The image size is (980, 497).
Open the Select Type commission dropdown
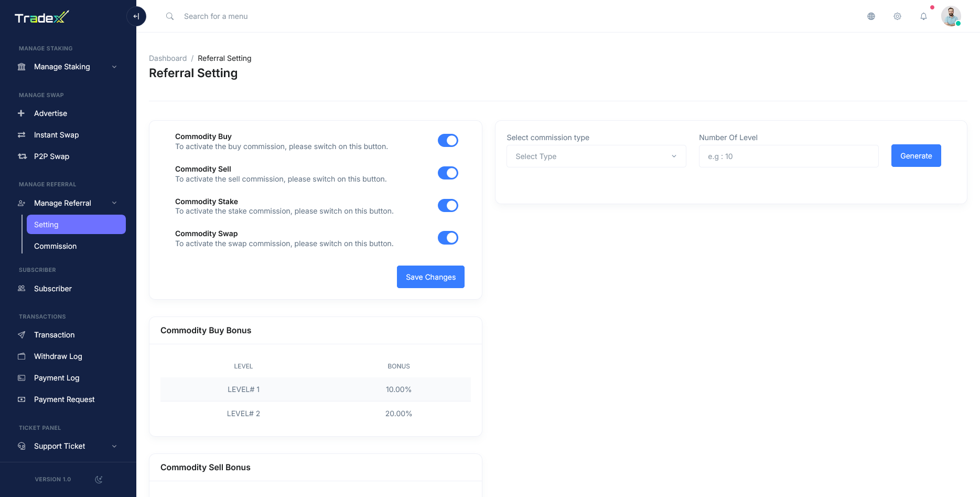(x=596, y=156)
